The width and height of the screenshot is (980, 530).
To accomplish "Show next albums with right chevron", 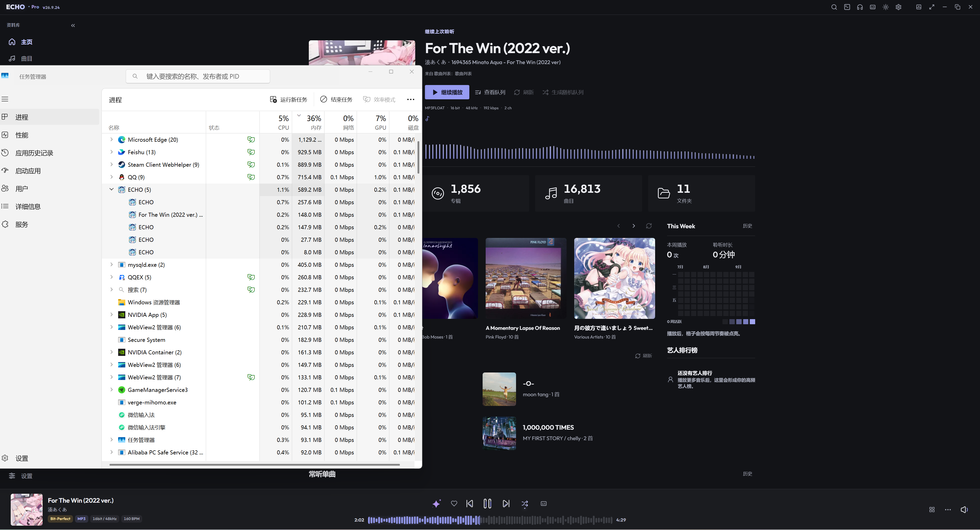I will tap(633, 226).
